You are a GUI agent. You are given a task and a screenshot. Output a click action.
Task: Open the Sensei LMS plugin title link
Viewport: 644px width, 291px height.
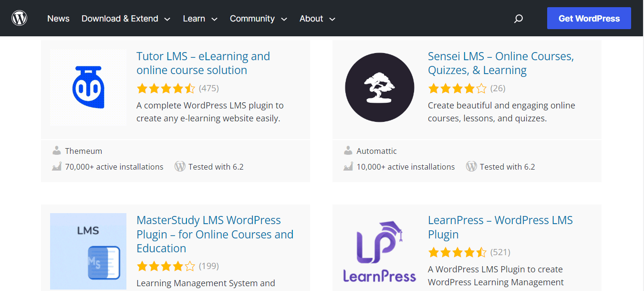(501, 63)
